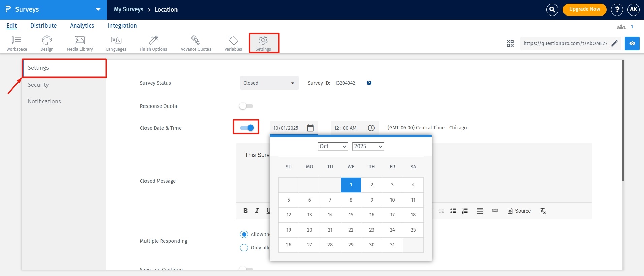Switch to the Analytics tab

pyautogui.click(x=82, y=26)
